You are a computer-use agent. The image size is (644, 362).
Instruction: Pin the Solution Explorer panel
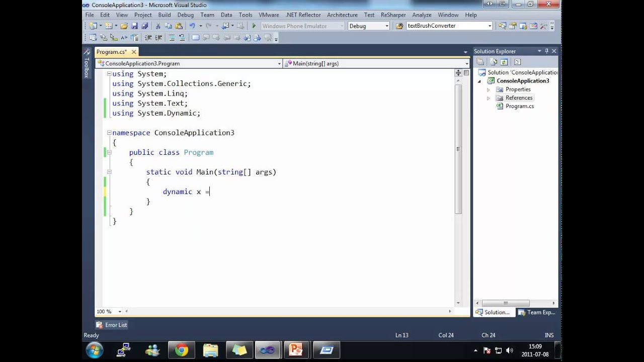tap(546, 51)
